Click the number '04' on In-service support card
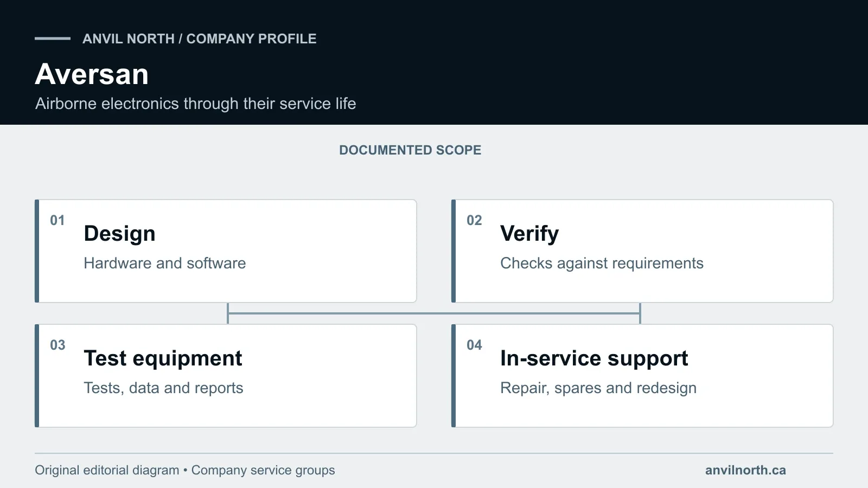The width and height of the screenshot is (868, 488). coord(474,345)
